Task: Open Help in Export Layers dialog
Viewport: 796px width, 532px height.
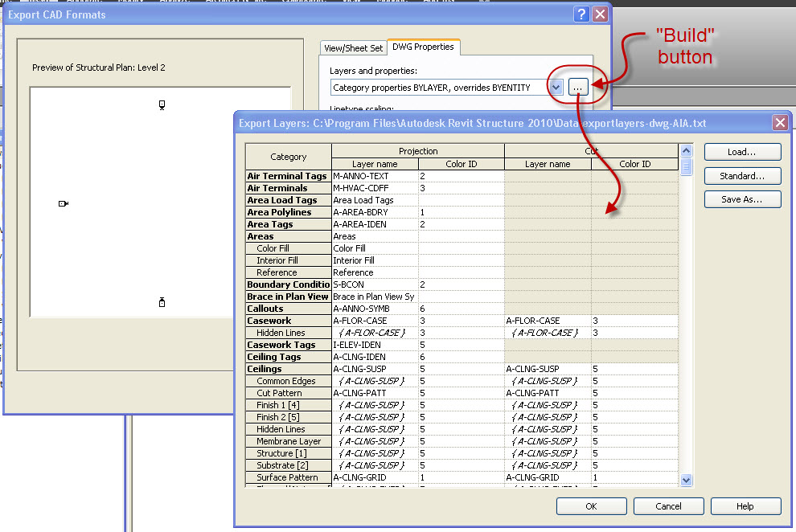Action: tap(745, 506)
